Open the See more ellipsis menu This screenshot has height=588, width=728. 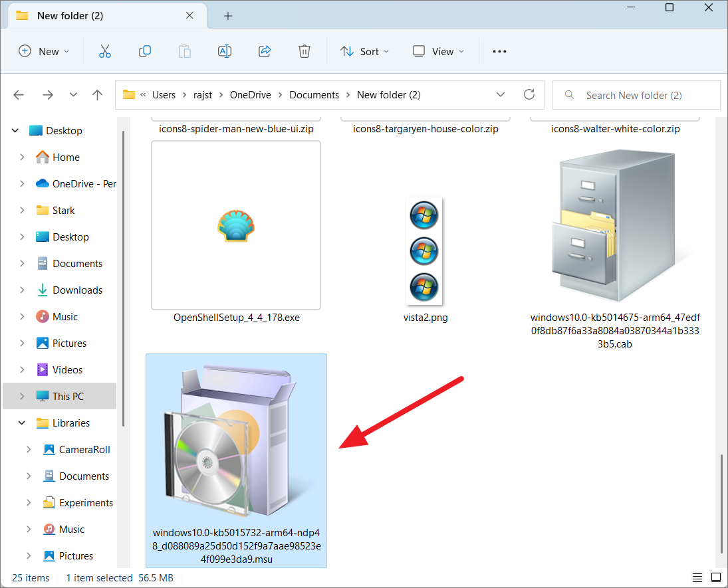click(499, 51)
